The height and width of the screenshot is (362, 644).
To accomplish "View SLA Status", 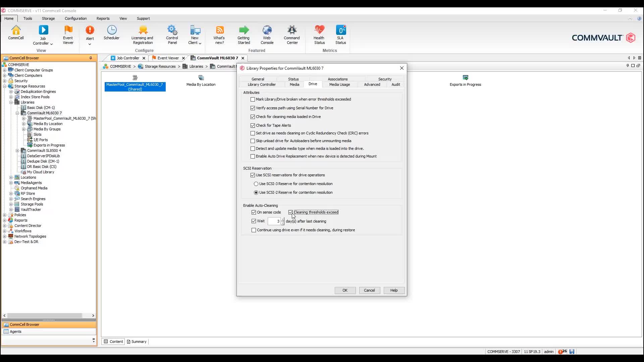I will click(340, 34).
